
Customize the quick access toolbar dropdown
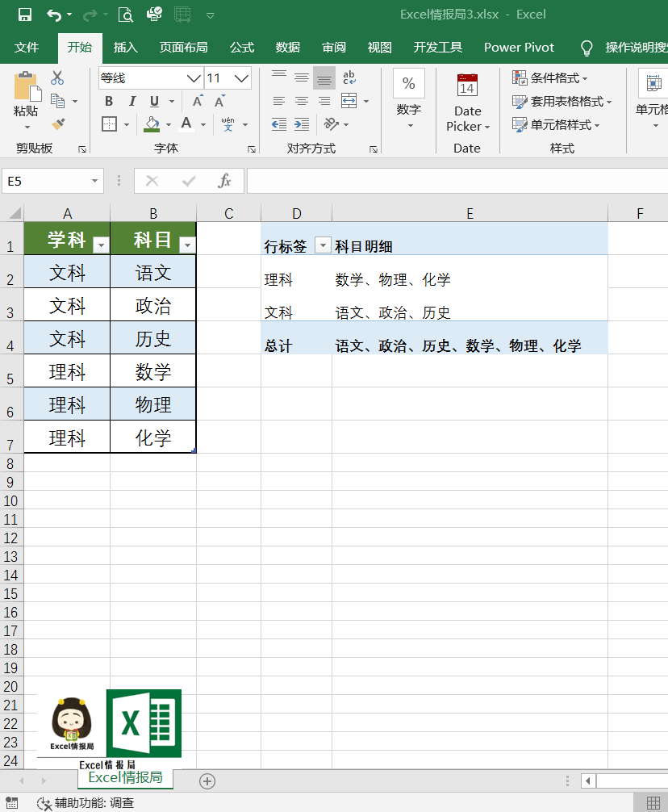pyautogui.click(x=210, y=15)
